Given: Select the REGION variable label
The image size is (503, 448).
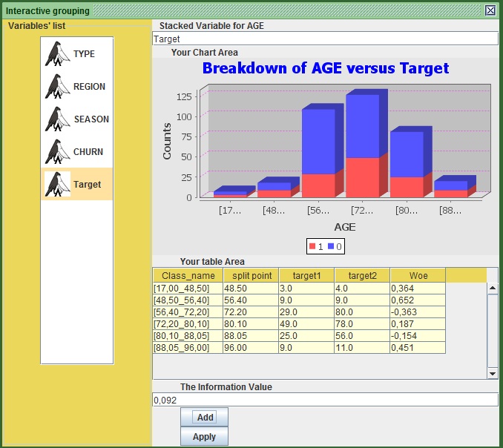Looking at the screenshot, I should [x=89, y=87].
